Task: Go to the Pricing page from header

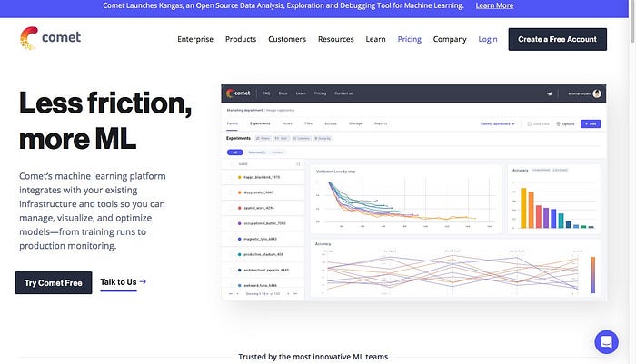Action: click(x=409, y=39)
